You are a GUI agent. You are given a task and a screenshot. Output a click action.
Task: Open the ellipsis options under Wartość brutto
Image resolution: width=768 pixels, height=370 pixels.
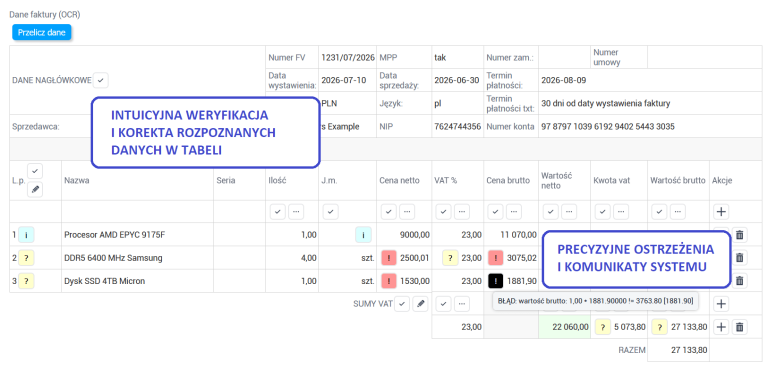(x=677, y=212)
